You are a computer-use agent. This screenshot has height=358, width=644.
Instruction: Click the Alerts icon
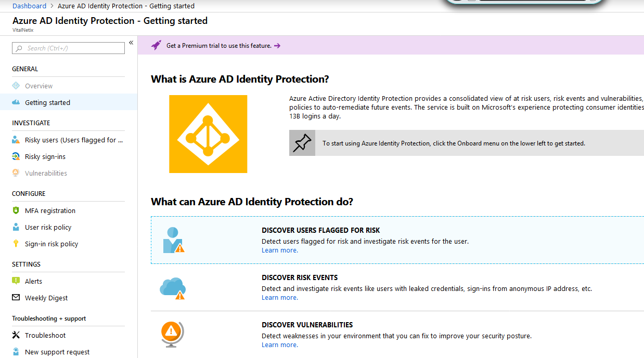(x=16, y=281)
